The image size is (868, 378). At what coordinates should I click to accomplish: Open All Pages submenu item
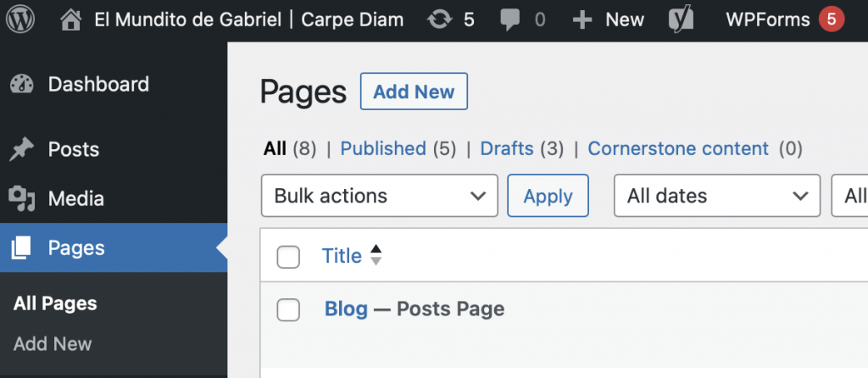55,303
